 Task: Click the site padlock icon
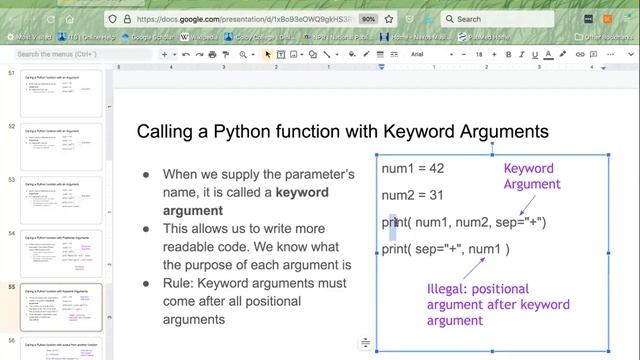click(127, 19)
